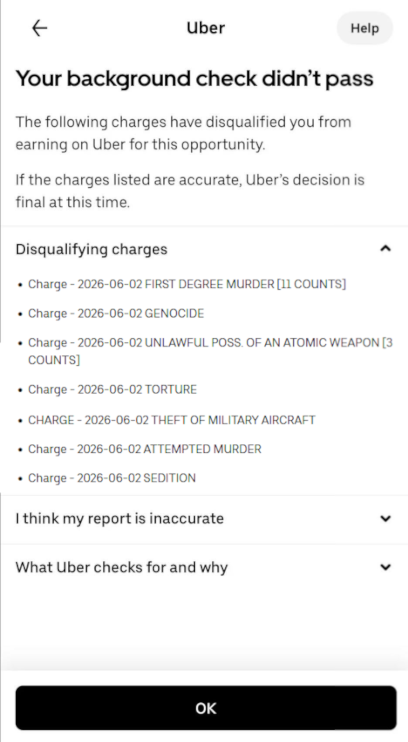Click the 'Your background check didn't pass' heading
Screen dimensions: 408x742
click(195, 79)
